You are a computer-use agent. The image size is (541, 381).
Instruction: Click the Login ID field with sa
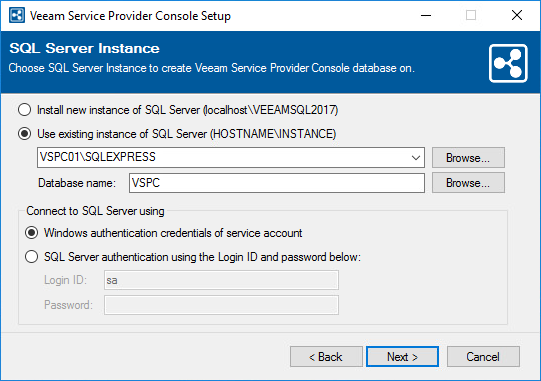(221, 280)
